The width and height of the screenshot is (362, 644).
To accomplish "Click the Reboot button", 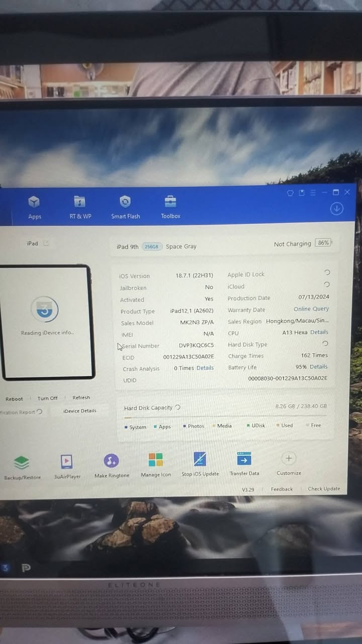I will click(14, 399).
